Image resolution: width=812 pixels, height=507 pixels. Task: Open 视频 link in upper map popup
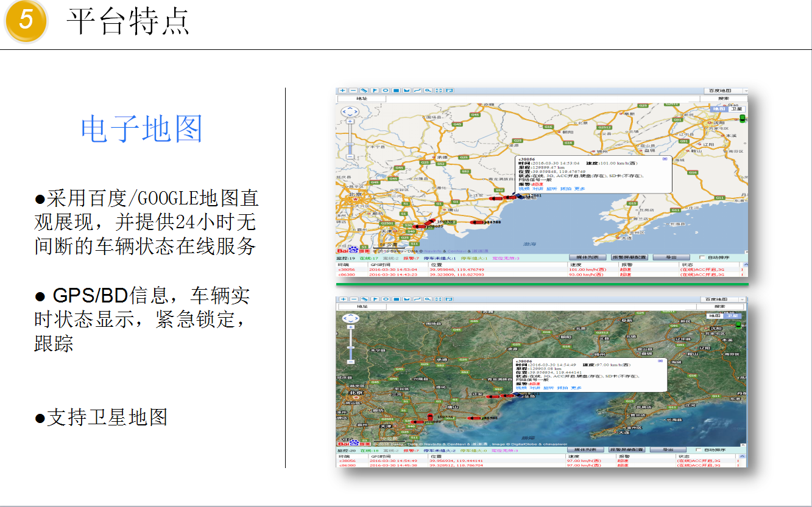click(x=524, y=189)
